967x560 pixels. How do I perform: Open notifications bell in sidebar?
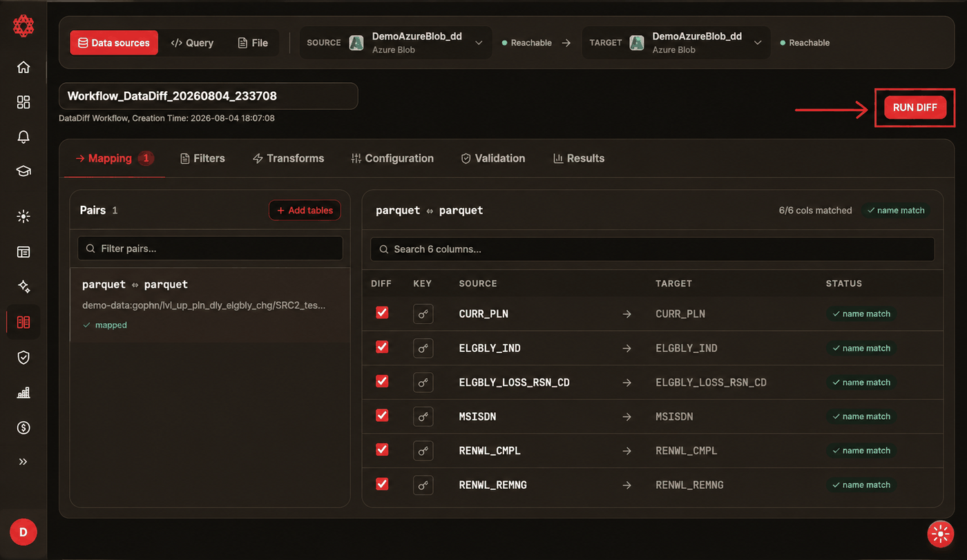pos(23,137)
